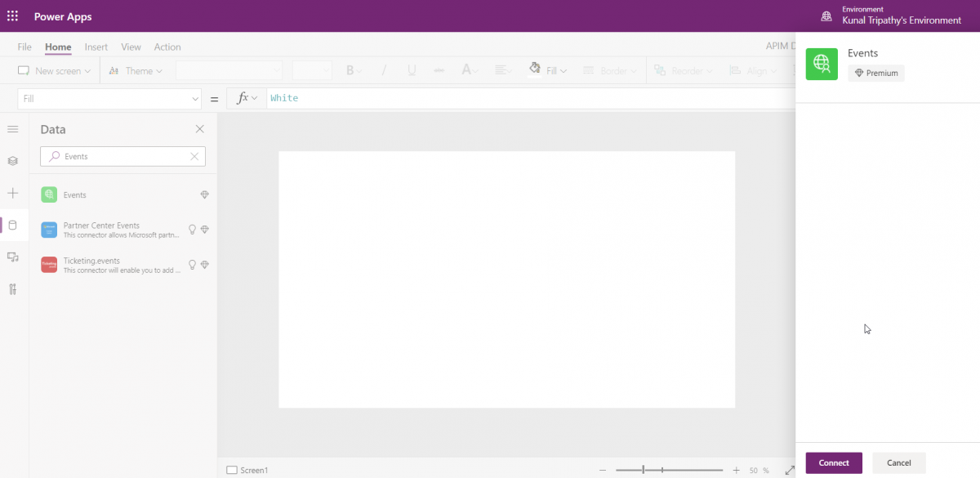This screenshot has width=980, height=478.
Task: Clear the Events search box in Data panel
Action: click(194, 156)
